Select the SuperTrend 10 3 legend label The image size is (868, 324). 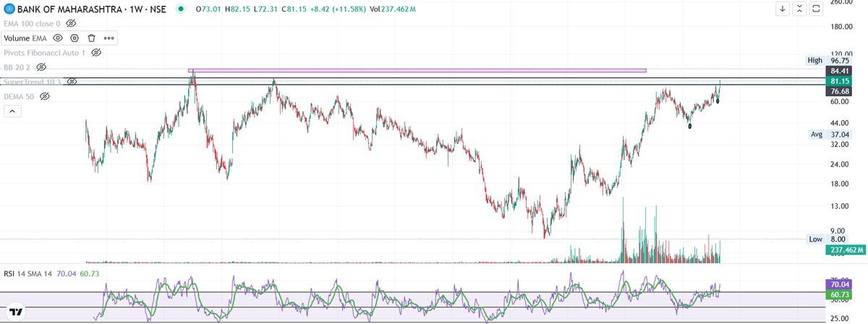click(x=33, y=82)
